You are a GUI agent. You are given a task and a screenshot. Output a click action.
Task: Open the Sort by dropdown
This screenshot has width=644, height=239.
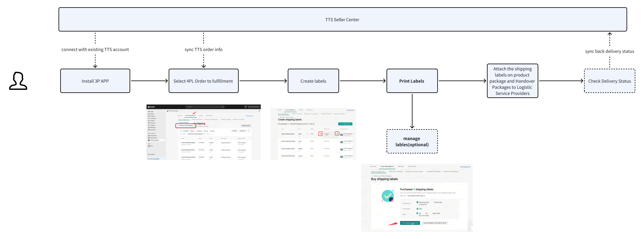(x=243, y=131)
